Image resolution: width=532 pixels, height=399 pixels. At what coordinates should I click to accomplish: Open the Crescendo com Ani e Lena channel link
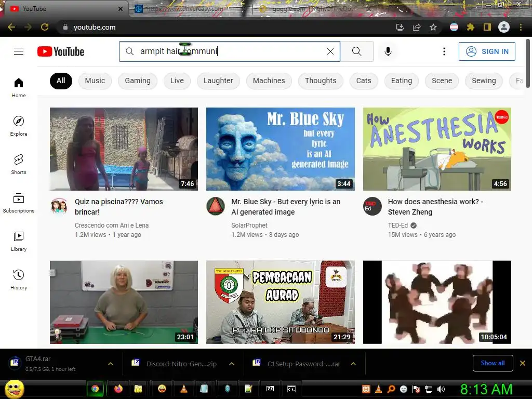tap(112, 225)
